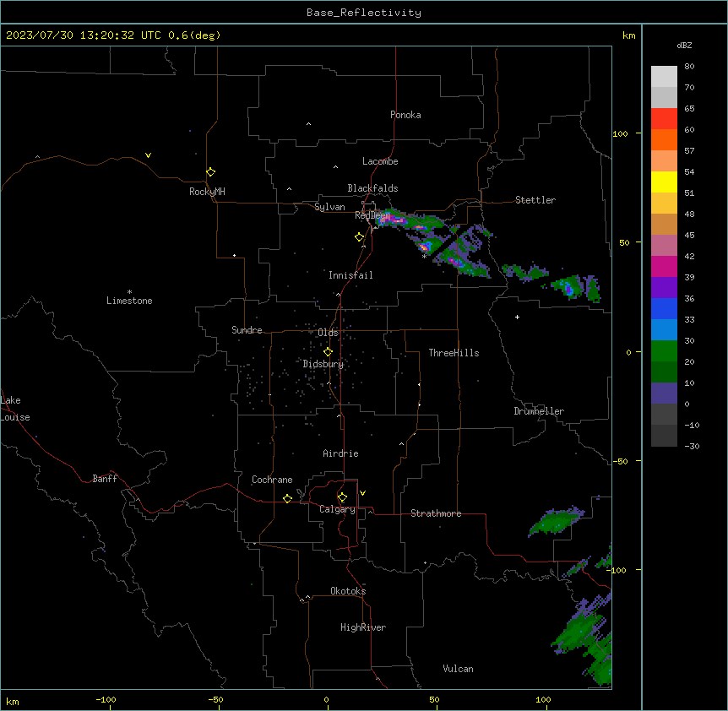The height and width of the screenshot is (711, 728).
Task: Click the Innisfail city label
Action: 350,275
